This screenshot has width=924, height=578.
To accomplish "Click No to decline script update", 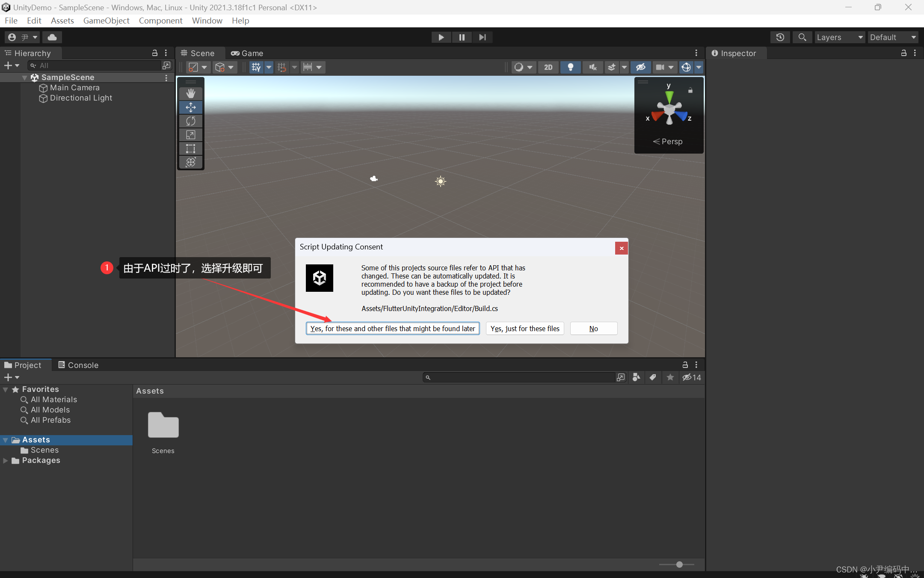I will click(x=593, y=328).
